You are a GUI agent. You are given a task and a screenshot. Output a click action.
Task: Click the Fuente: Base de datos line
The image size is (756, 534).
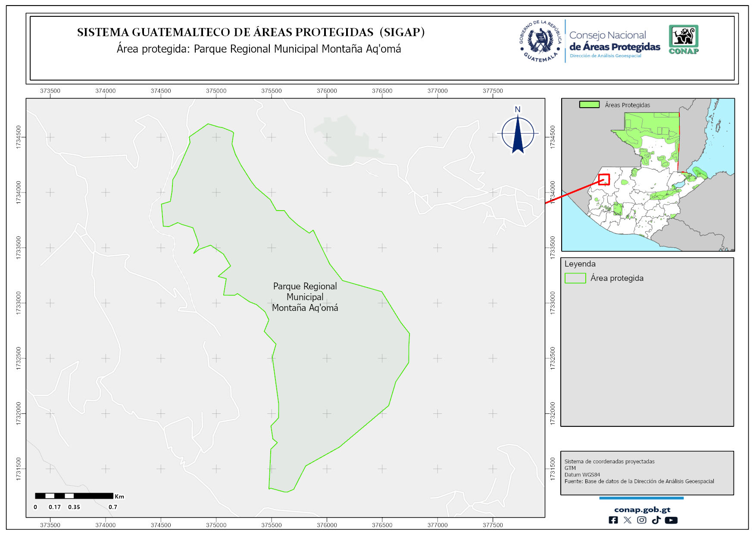(639, 481)
